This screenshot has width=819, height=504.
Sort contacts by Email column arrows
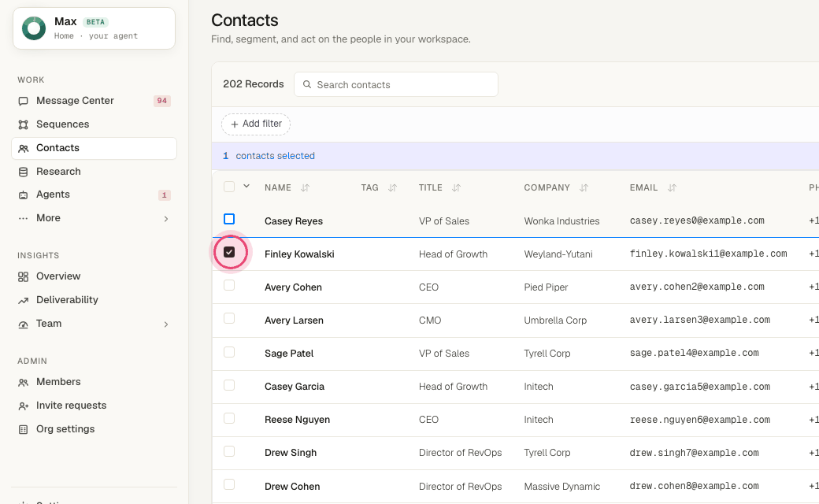point(672,187)
